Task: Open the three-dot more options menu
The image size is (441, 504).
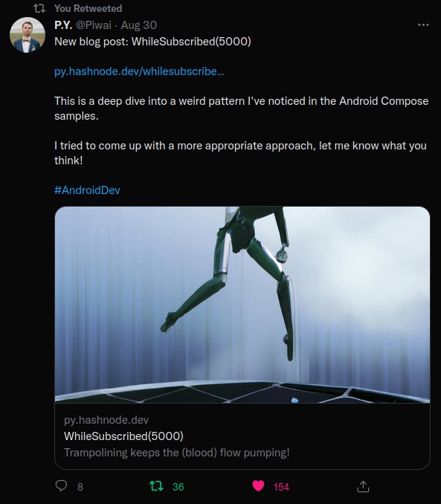Action: pyautogui.click(x=423, y=25)
